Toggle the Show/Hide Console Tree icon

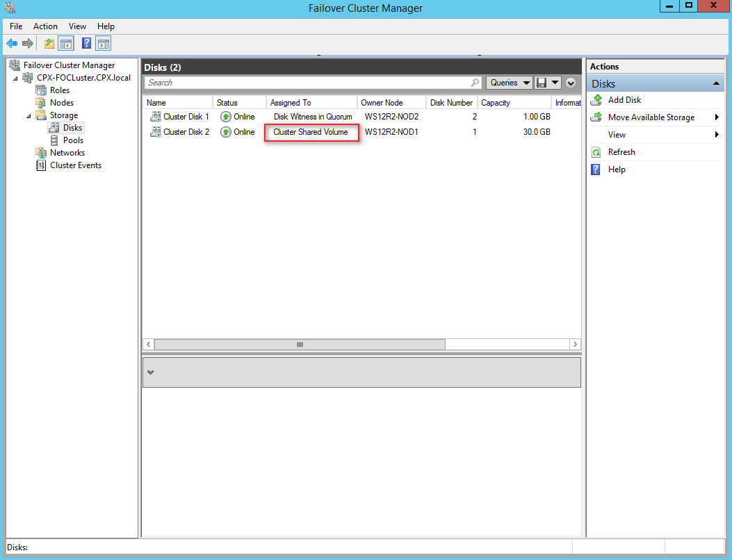(x=66, y=44)
